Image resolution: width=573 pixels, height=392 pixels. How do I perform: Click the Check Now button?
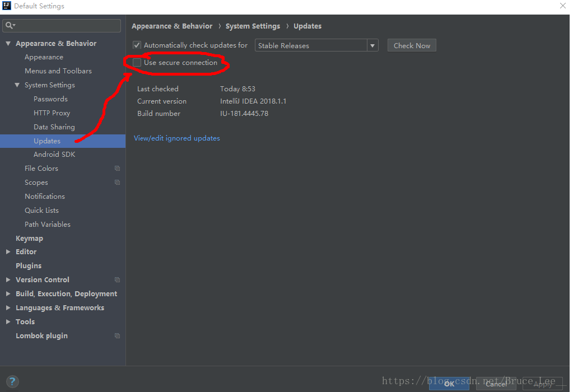pyautogui.click(x=412, y=45)
